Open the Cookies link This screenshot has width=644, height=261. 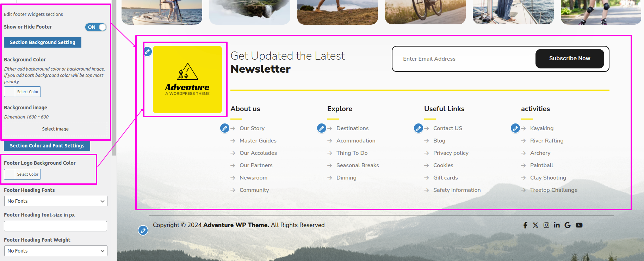pyautogui.click(x=443, y=165)
